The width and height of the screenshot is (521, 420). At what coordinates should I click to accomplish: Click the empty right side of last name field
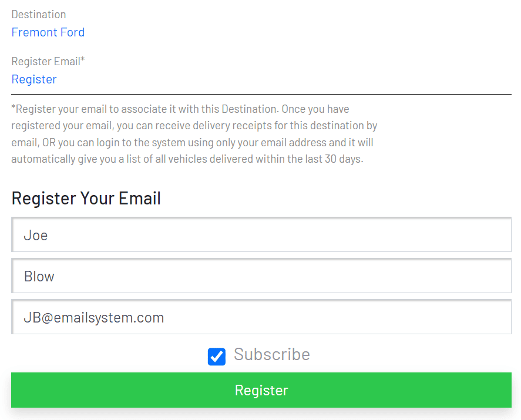pos(411,276)
